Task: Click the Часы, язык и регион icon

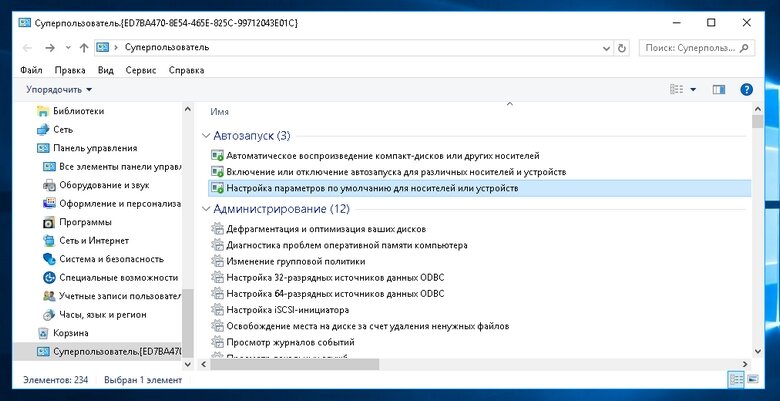Action: click(49, 314)
